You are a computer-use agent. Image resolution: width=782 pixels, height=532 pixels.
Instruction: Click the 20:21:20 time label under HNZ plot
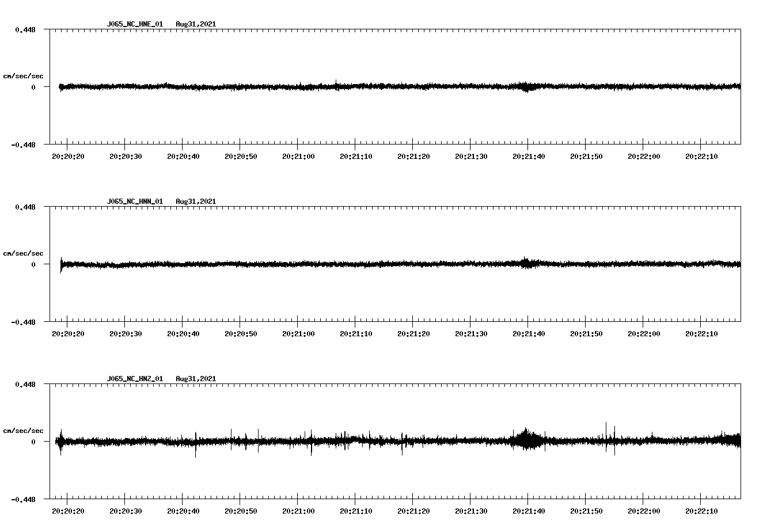(x=413, y=511)
